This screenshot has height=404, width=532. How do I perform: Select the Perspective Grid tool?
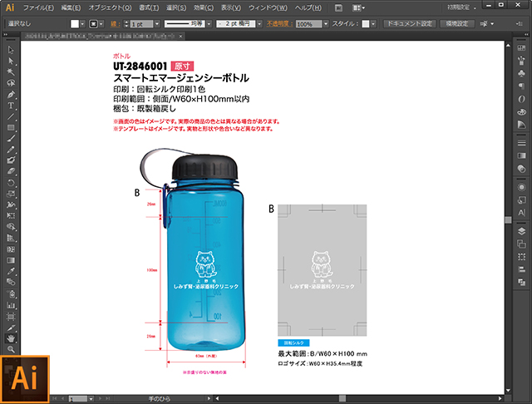tap(11, 238)
